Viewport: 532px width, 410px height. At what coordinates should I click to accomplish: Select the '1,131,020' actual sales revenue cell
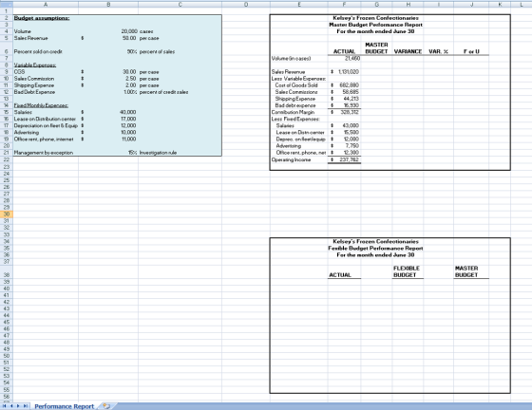348,72
